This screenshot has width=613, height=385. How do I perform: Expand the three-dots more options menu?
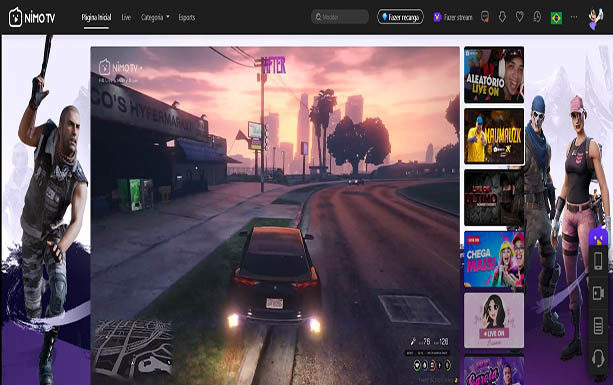[x=574, y=17]
